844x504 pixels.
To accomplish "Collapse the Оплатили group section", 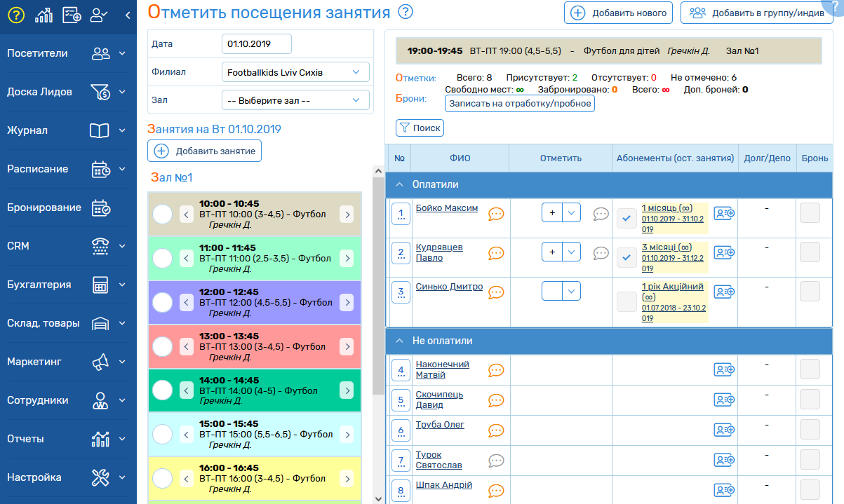I will tap(399, 184).
